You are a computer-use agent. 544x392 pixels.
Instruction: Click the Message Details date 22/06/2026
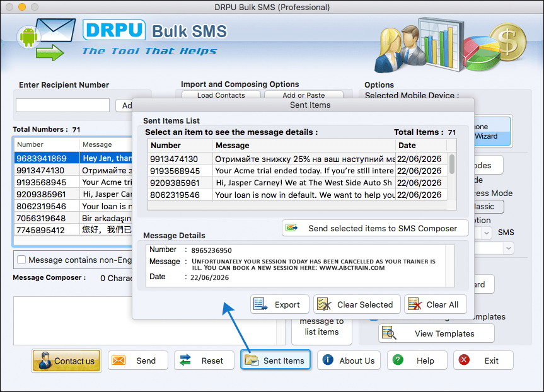pos(209,277)
